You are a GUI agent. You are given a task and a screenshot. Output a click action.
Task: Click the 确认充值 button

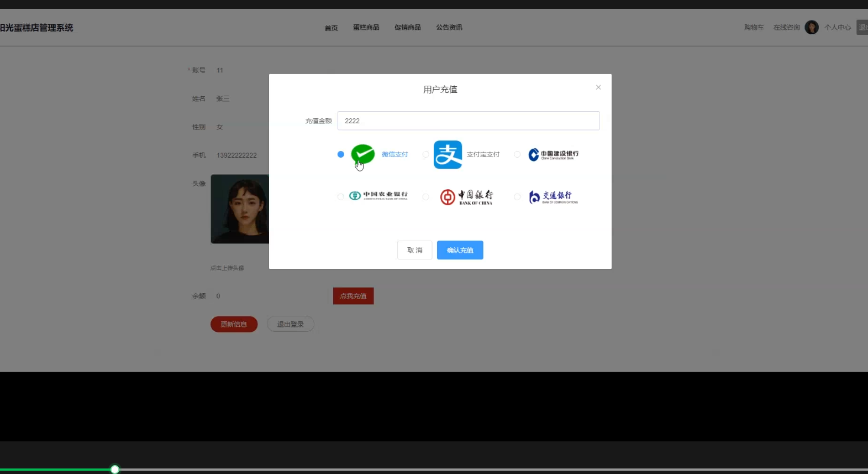click(x=460, y=250)
